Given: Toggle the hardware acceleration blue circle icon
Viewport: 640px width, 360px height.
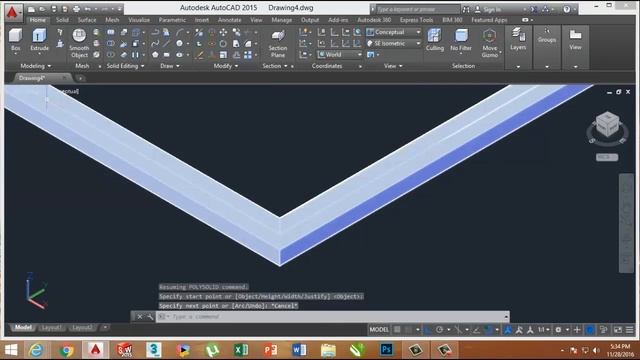Looking at the screenshot, I should [590, 329].
